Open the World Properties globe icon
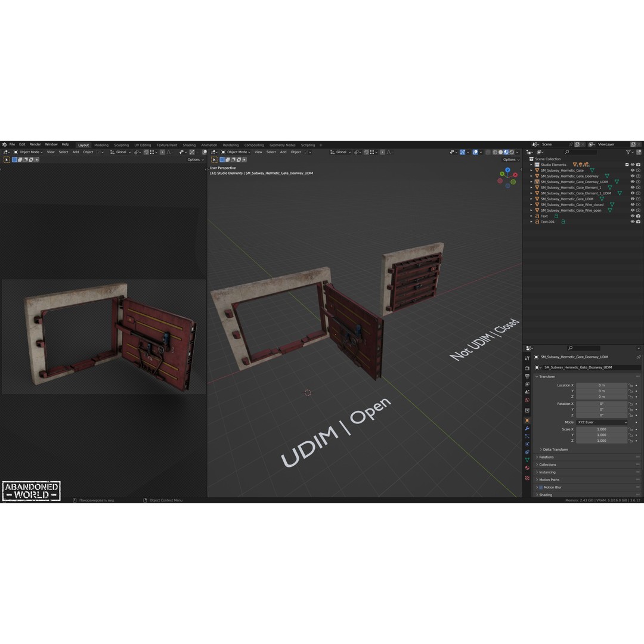Viewport: 644px width, 644px height. click(x=528, y=400)
